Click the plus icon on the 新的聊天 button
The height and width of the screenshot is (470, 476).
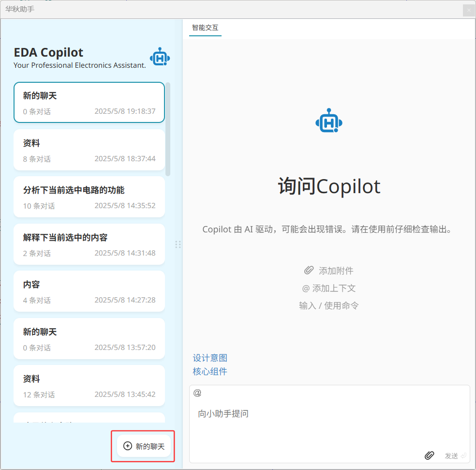coord(128,446)
